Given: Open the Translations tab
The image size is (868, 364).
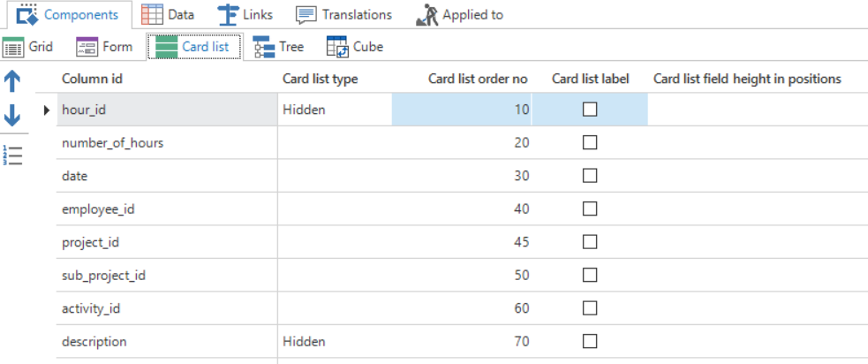Looking at the screenshot, I should point(344,14).
